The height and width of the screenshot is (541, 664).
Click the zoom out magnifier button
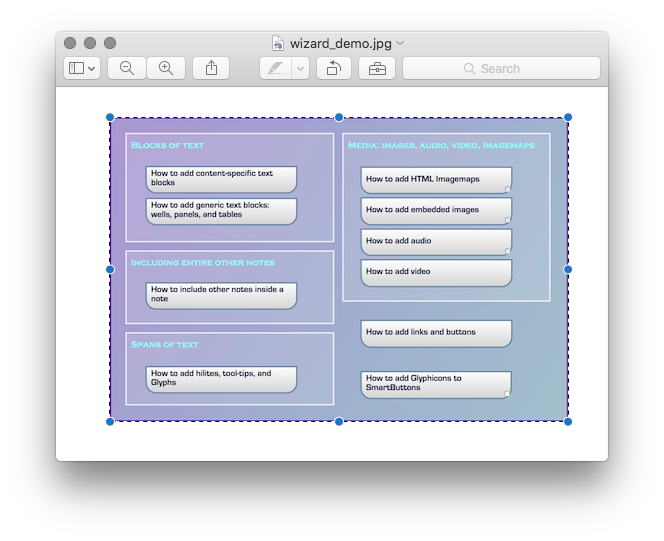coord(127,68)
